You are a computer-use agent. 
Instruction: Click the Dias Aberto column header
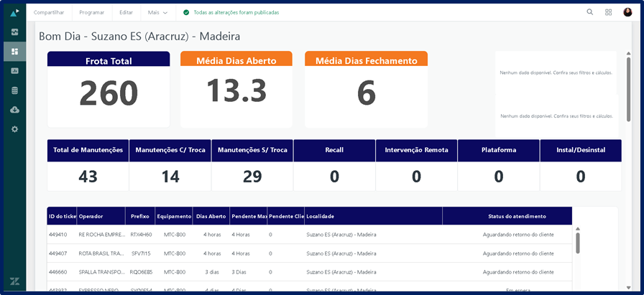211,216
